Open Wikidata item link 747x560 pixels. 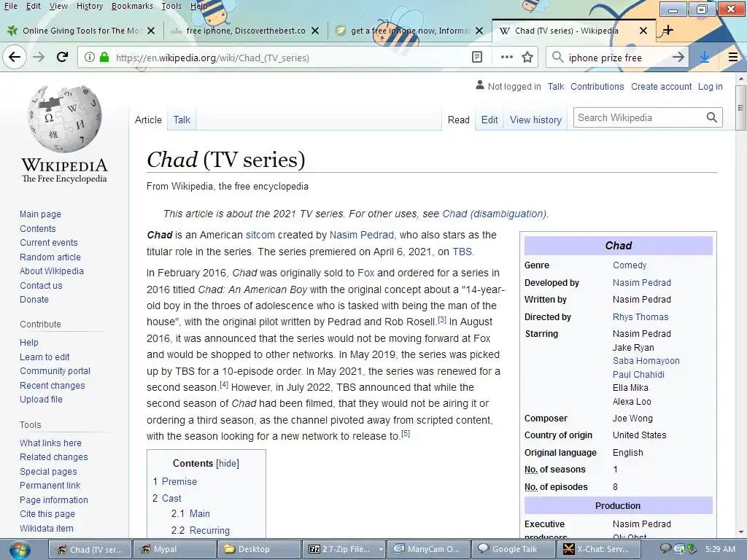click(x=46, y=529)
